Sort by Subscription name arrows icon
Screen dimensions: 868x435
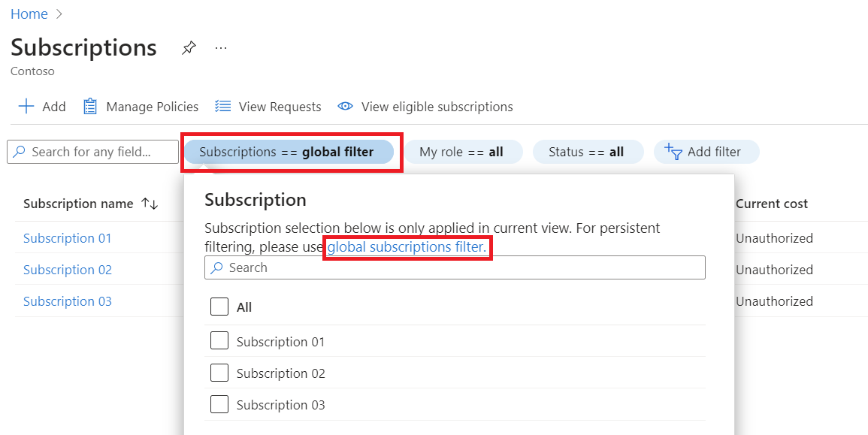pyautogui.click(x=150, y=204)
